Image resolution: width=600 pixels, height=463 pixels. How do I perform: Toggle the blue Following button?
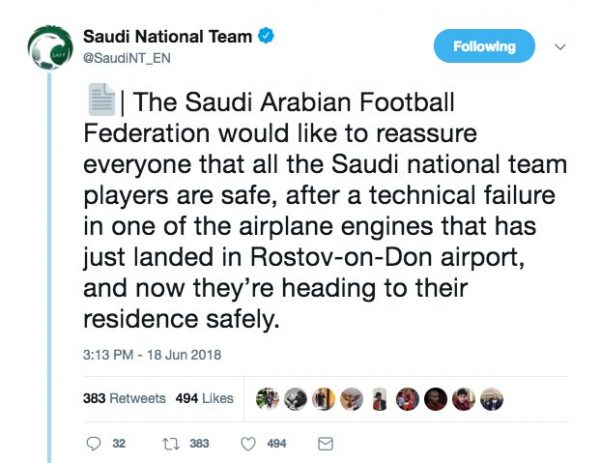coord(484,46)
